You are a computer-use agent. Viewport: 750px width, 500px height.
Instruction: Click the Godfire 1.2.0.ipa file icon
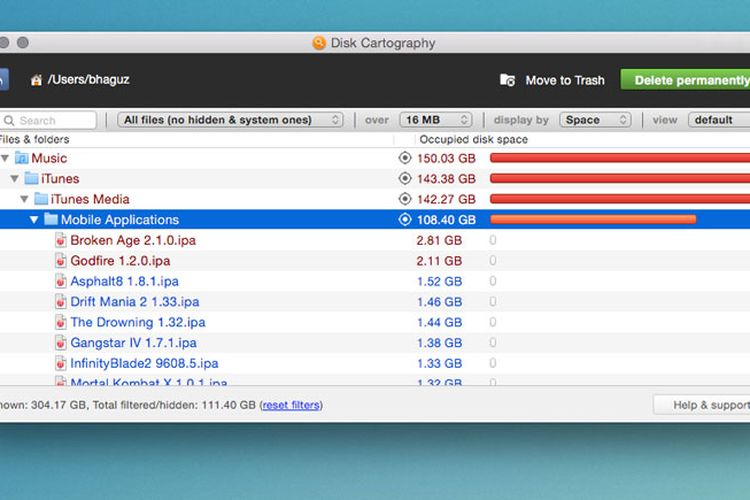(x=60, y=261)
